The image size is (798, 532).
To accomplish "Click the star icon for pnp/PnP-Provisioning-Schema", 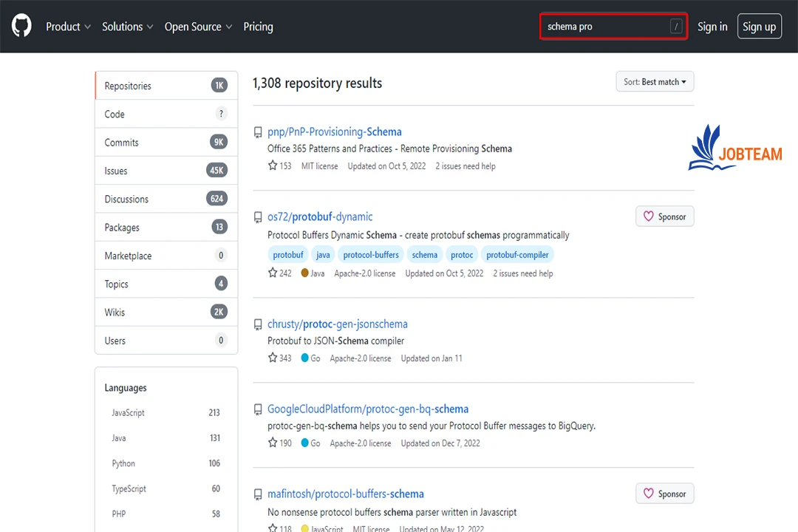I will pos(273,166).
